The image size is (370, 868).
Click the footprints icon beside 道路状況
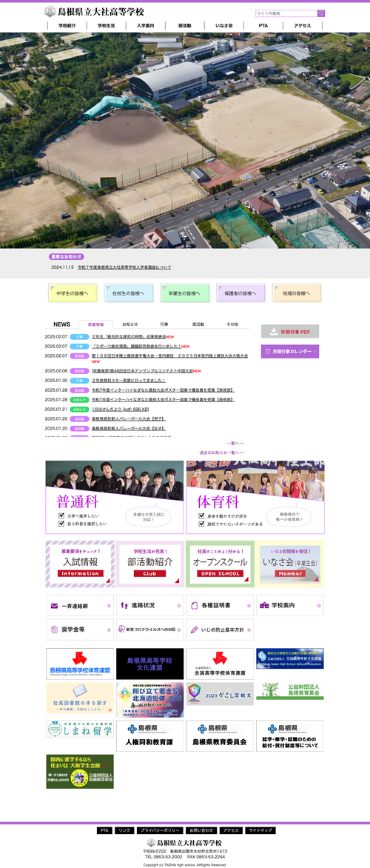(124, 606)
